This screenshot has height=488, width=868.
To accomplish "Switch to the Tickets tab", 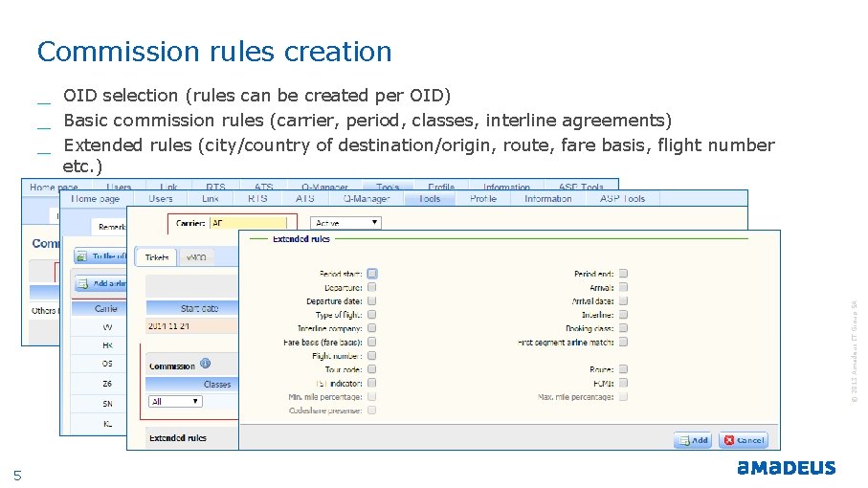I will click(156, 257).
